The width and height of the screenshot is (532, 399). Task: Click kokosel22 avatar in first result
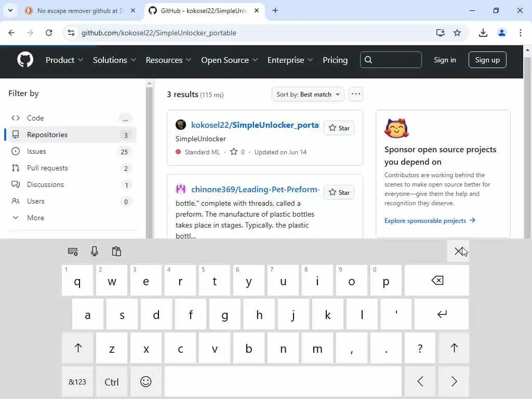pyautogui.click(x=181, y=125)
